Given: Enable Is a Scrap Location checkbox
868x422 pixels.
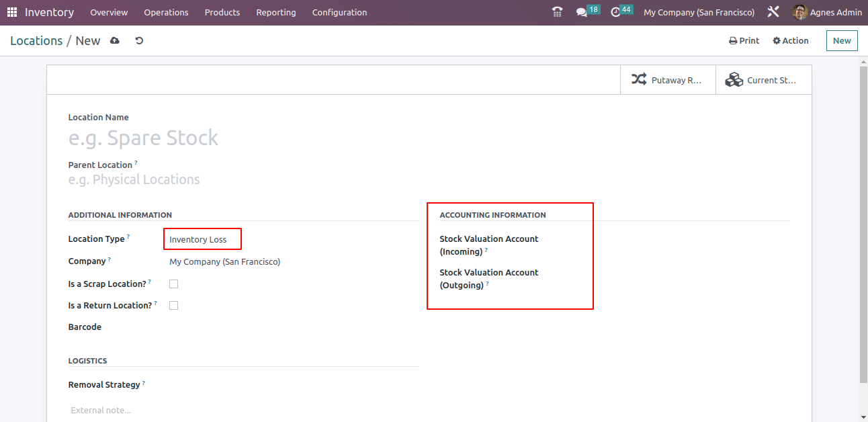Looking at the screenshot, I should (173, 284).
